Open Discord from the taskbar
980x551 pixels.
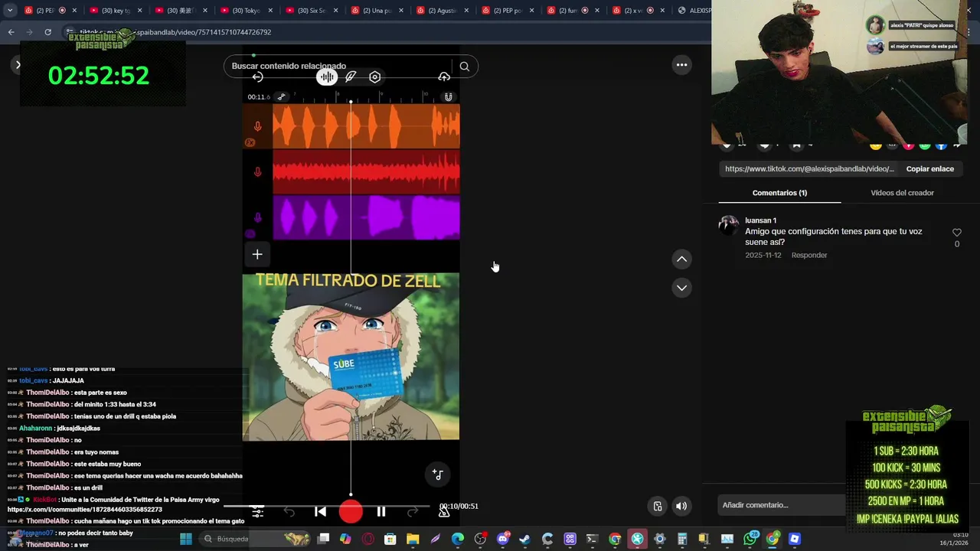pos(503,539)
